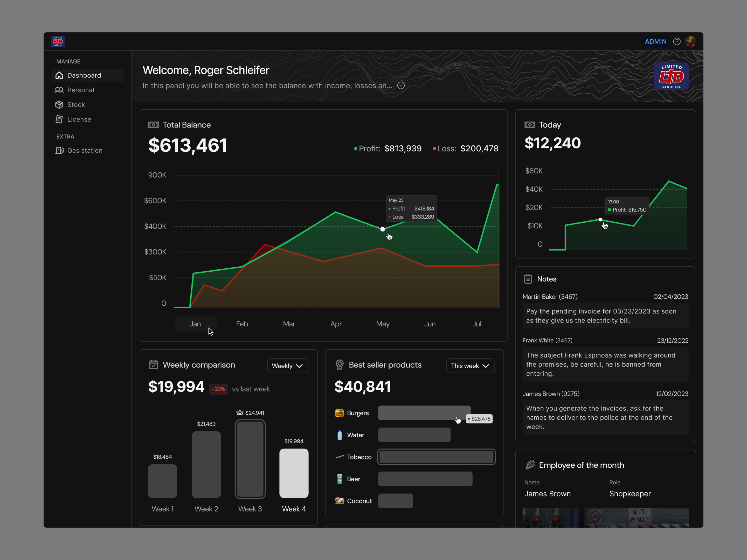The width and height of the screenshot is (747, 560).
Task: Click the Notes clipboard icon
Action: 528,279
